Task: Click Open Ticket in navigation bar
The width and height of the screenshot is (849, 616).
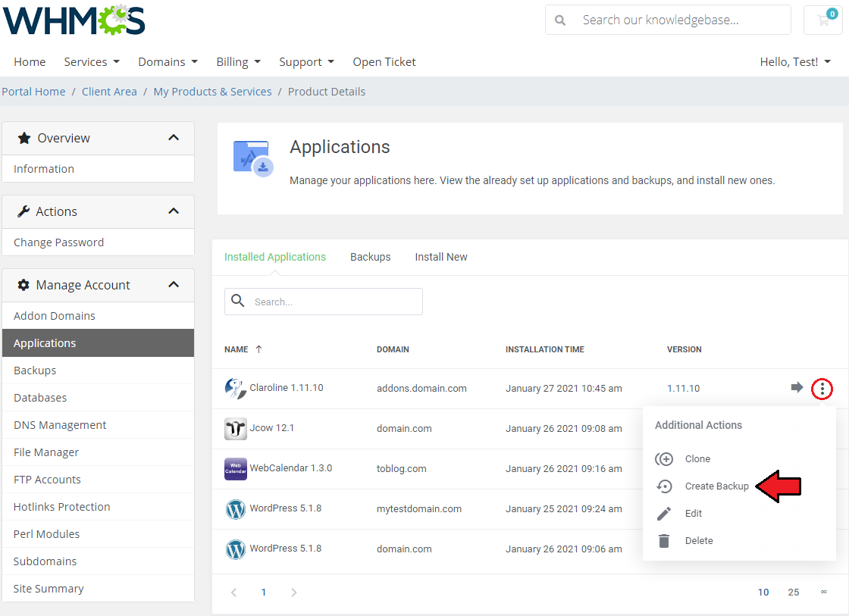Action: click(x=384, y=61)
